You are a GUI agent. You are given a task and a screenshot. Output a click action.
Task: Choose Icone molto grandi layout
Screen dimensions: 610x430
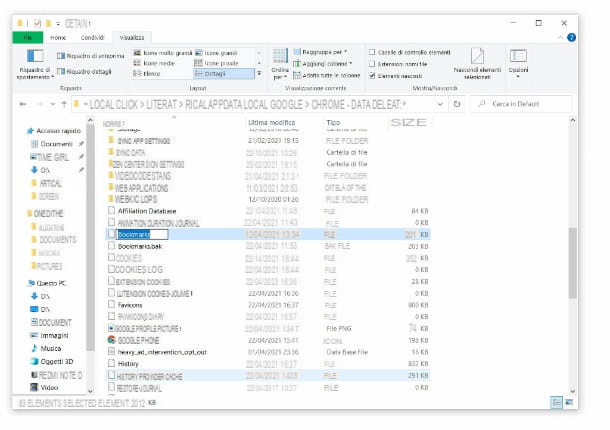pyautogui.click(x=163, y=53)
